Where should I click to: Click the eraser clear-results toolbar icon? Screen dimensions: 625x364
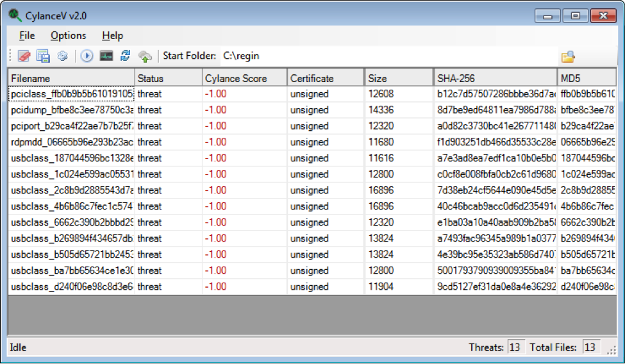click(x=24, y=56)
